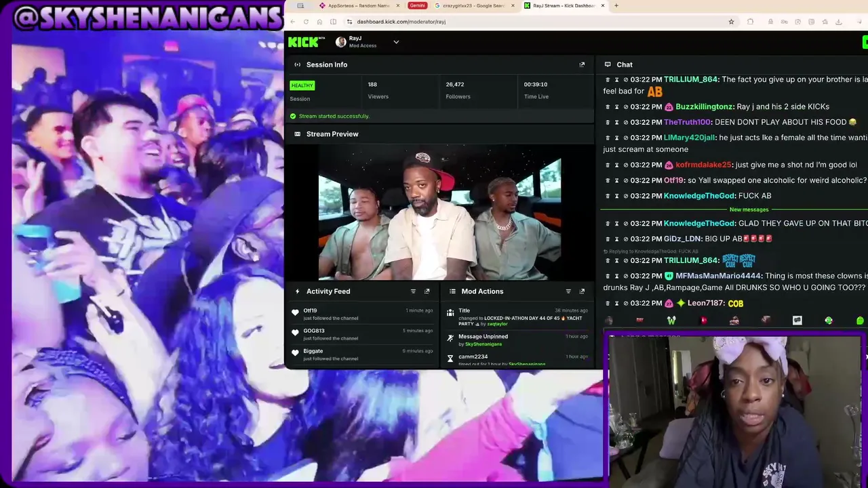Open SkyShenanigans link under Message Unpinned
The height and width of the screenshot is (488, 868).
click(x=484, y=344)
